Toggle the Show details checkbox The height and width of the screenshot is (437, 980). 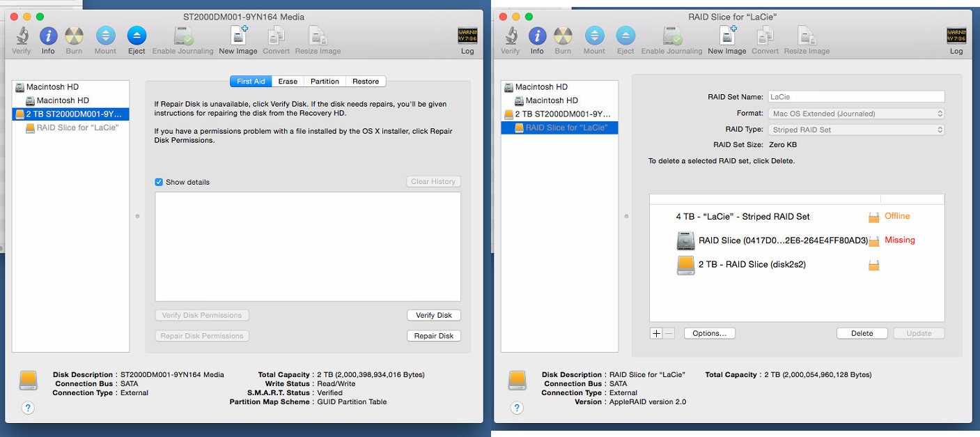[x=160, y=182]
